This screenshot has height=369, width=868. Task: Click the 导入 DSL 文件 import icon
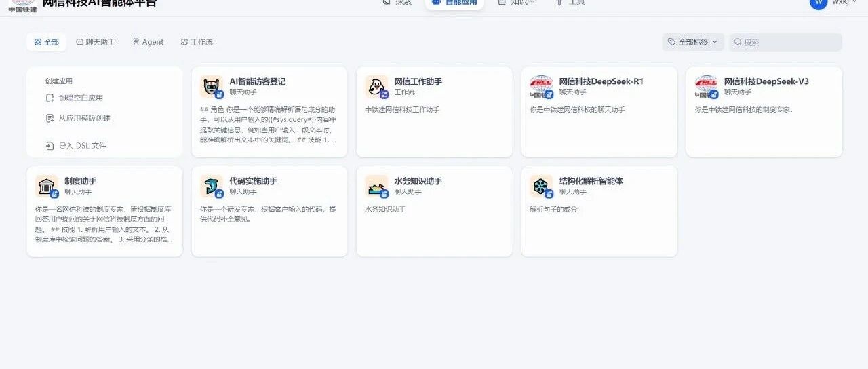tap(50, 145)
